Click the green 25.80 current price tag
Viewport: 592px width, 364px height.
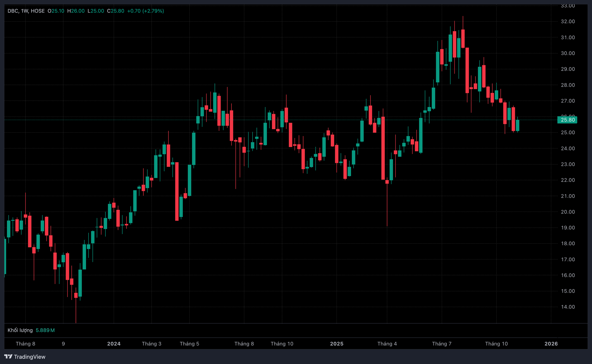coord(567,120)
